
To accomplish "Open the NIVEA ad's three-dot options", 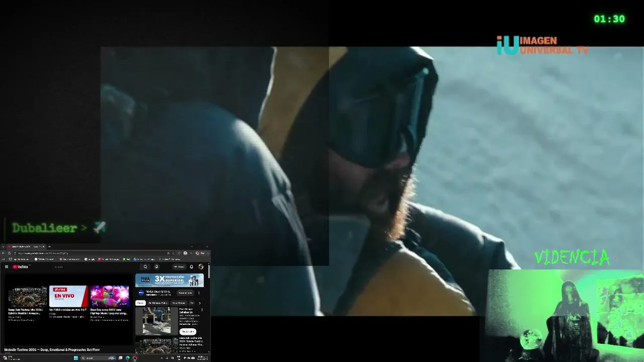I will 199,293.
